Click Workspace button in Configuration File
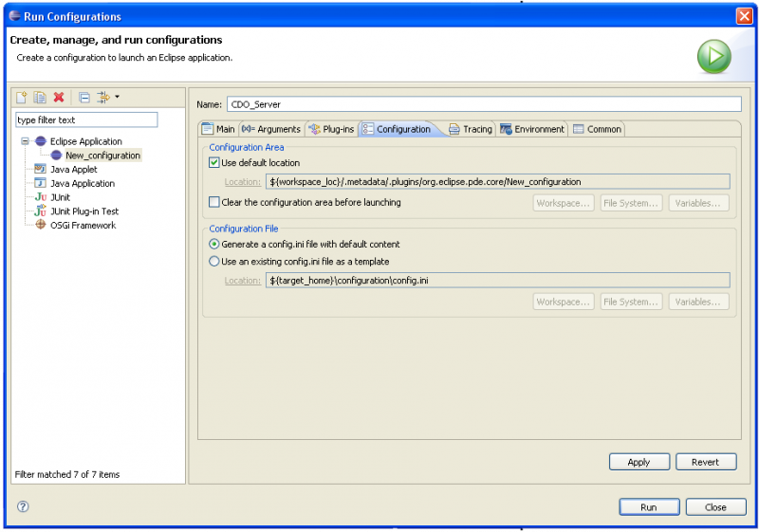The image size is (759, 532). (564, 302)
